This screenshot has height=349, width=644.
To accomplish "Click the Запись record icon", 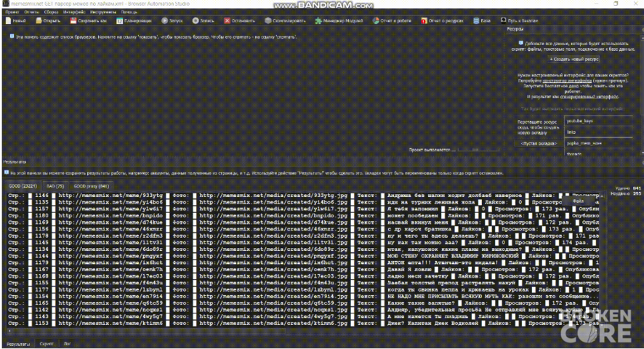I will [196, 20].
